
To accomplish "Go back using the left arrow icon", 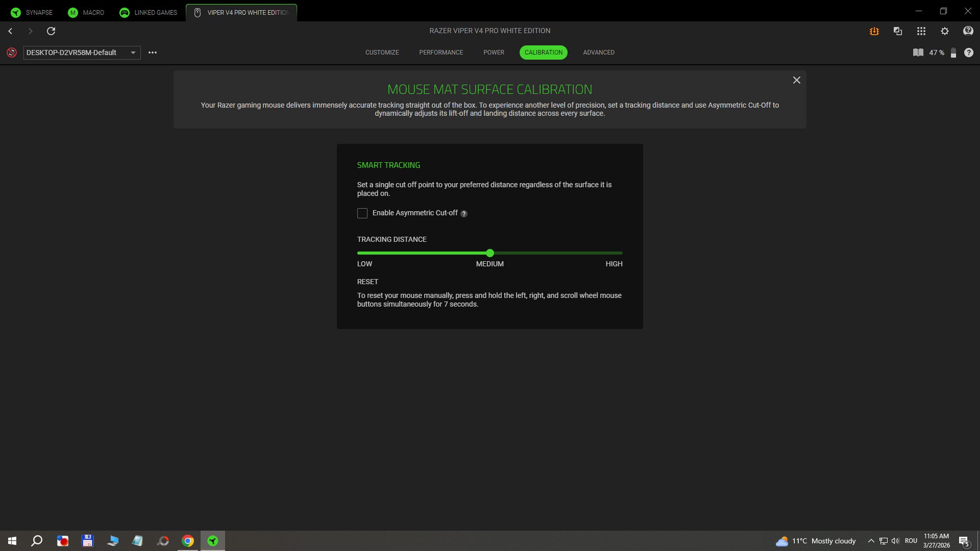I will click(10, 31).
